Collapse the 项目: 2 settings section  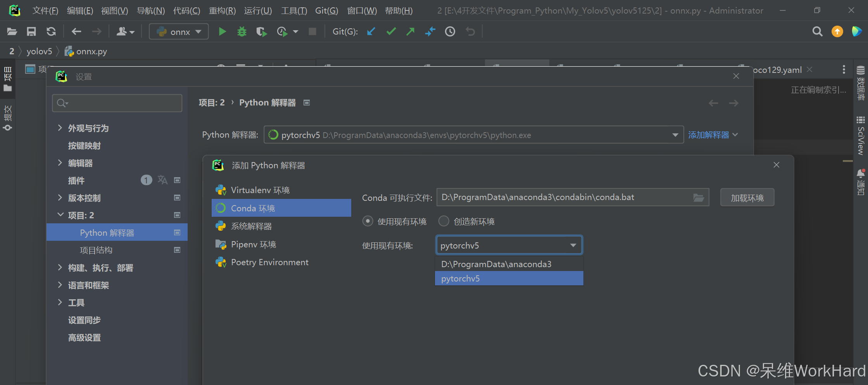(x=60, y=215)
